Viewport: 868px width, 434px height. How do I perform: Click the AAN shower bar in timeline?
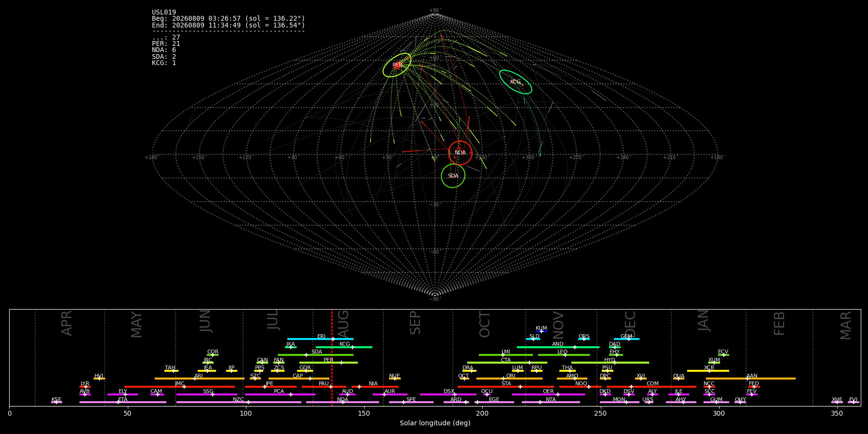coord(751,379)
